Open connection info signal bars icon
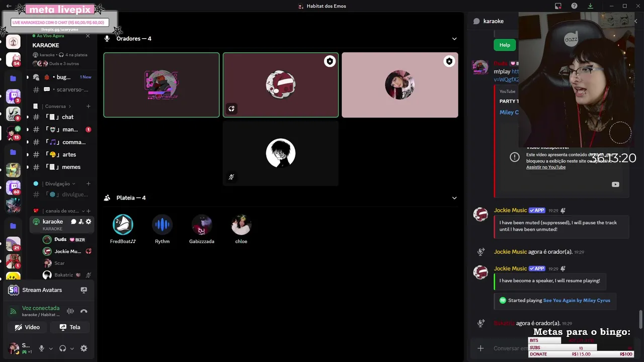Viewport: 644px width, 362px height. [14, 311]
